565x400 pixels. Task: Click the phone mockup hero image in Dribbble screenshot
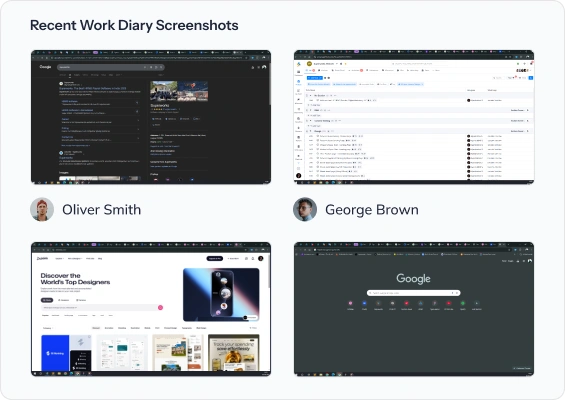(221, 294)
